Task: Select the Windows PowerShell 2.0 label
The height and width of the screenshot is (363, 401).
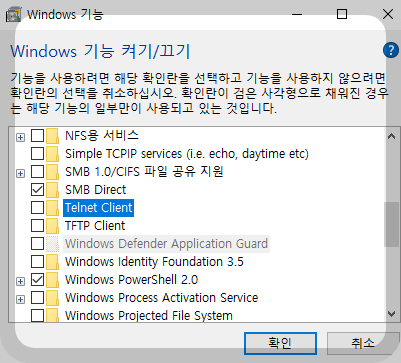Action: pyautogui.click(x=131, y=280)
